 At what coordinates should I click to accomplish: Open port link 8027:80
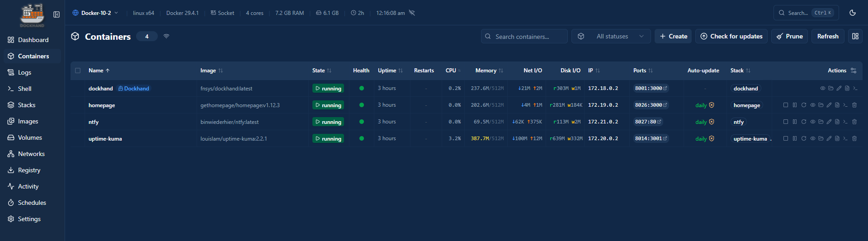[x=648, y=122]
